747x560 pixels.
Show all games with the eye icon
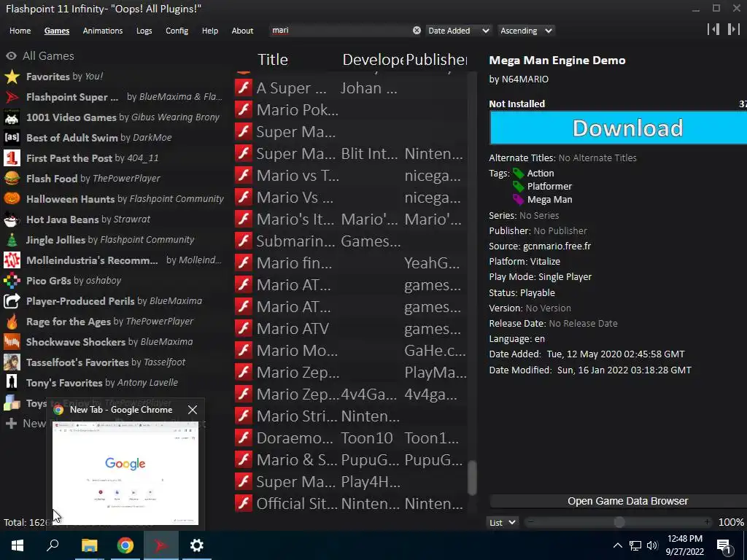coord(12,56)
